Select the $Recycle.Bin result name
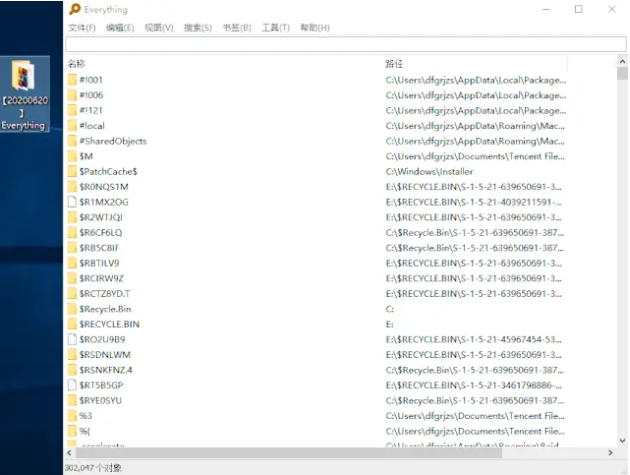The image size is (630, 475). [105, 309]
